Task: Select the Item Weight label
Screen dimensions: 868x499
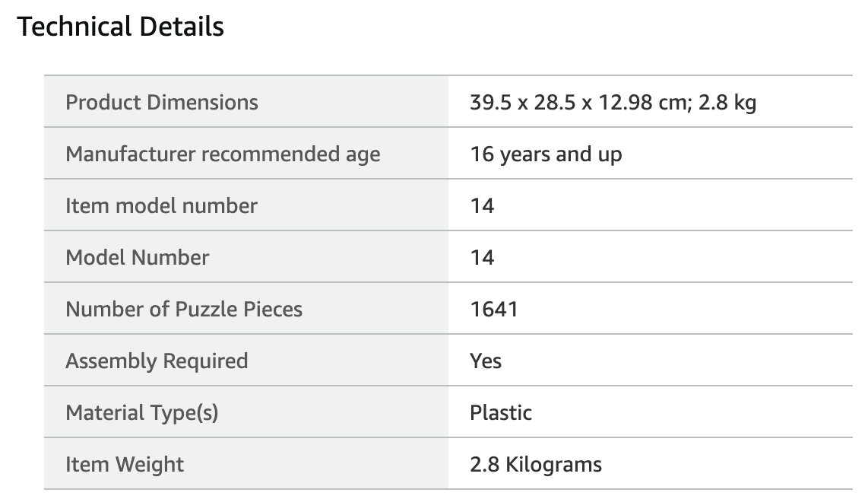Action: click(125, 465)
